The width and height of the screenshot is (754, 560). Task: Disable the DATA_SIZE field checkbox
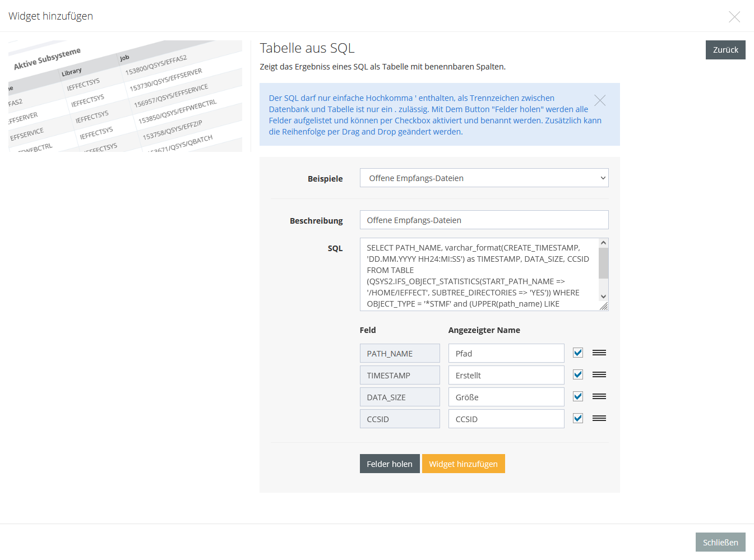[x=578, y=396]
